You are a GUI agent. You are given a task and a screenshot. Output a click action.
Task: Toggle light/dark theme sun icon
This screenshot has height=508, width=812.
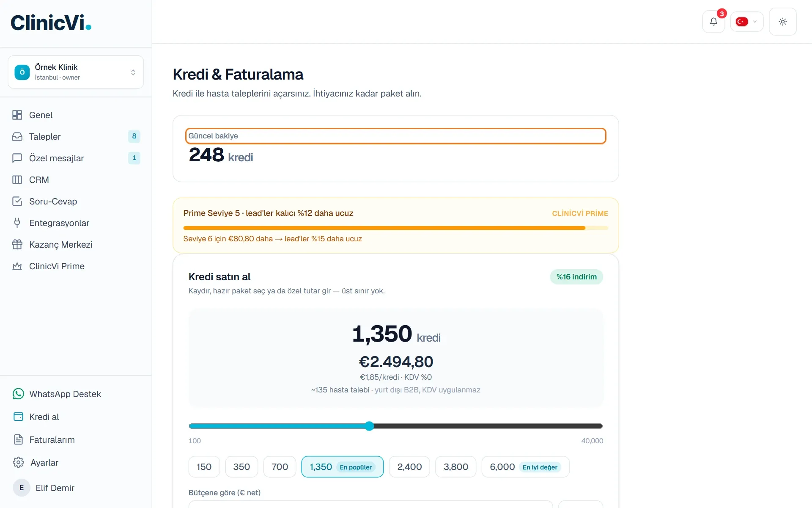pyautogui.click(x=782, y=22)
